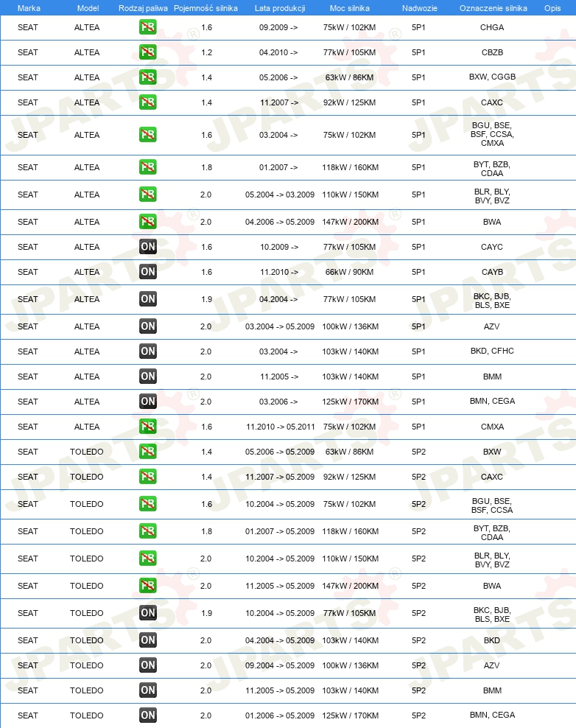The height and width of the screenshot is (728, 576).
Task: Click the petrol icon for Toledo 1.6 102KM
Action: [x=147, y=504]
